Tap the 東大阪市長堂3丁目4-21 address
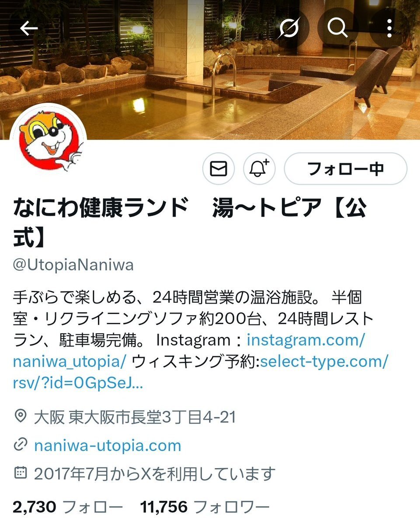Image resolution: width=420 pixels, height=525 pixels. coord(153,417)
